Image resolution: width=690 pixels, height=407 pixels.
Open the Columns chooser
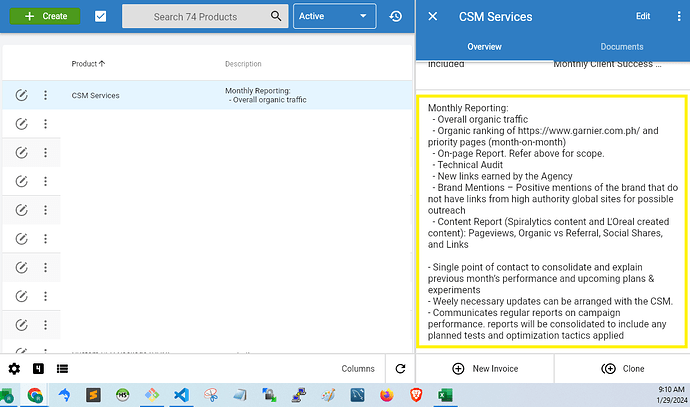click(x=358, y=369)
